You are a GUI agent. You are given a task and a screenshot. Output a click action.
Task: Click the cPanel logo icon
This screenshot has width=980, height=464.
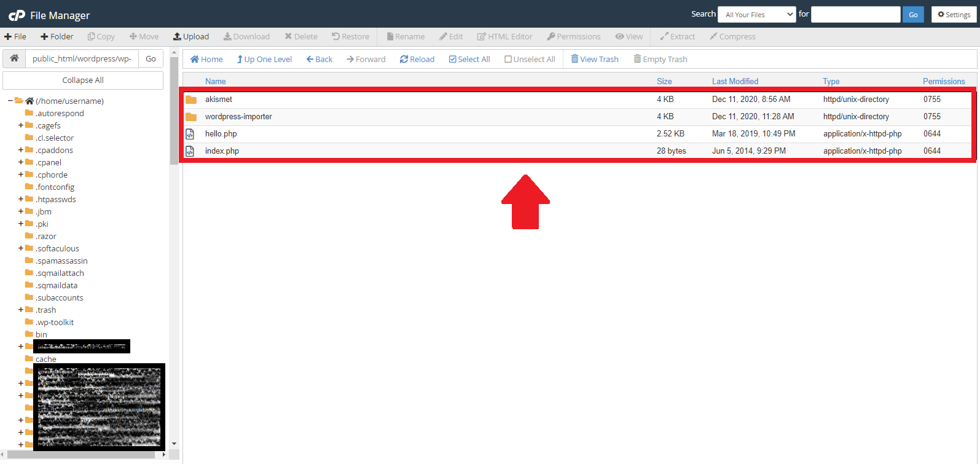17,15
